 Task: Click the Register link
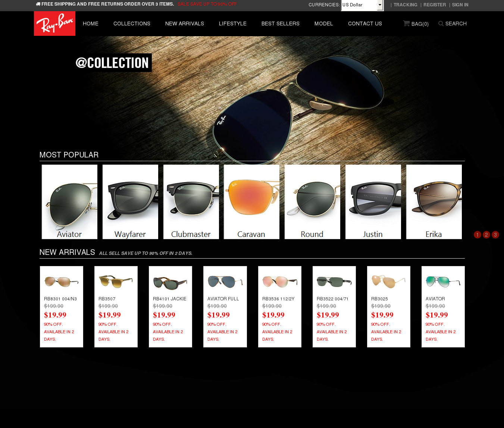(435, 5)
